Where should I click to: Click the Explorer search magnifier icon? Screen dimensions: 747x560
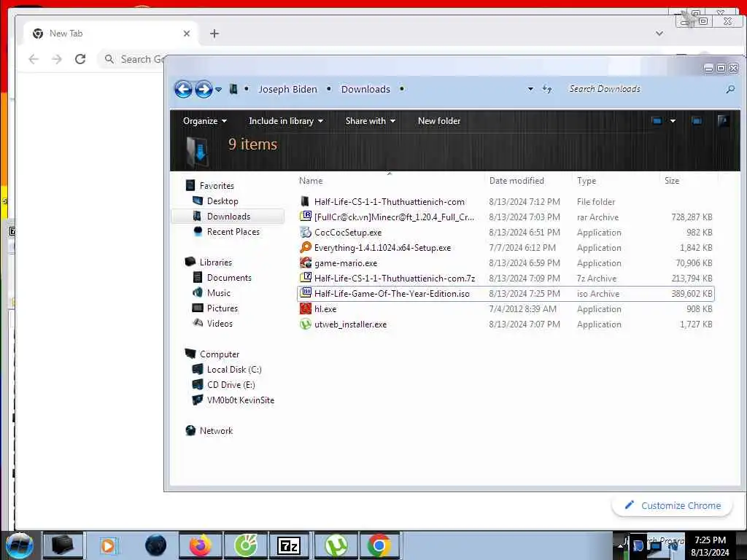[730, 89]
